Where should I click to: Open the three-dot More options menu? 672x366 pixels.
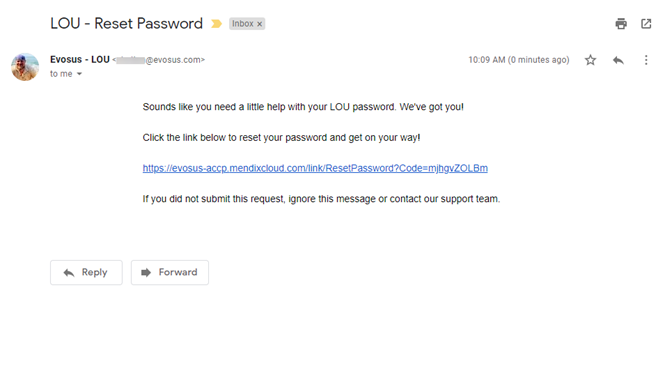click(646, 60)
